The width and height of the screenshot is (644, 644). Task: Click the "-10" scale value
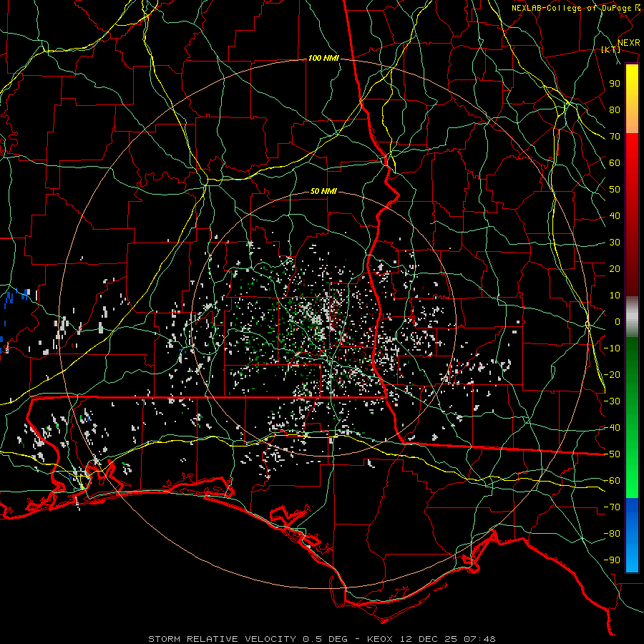point(612,348)
